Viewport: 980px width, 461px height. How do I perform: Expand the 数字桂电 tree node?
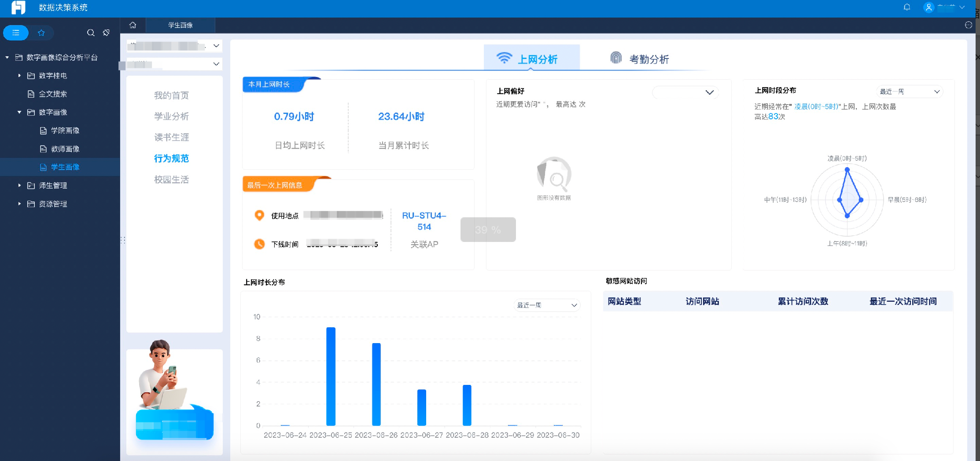[x=19, y=76]
